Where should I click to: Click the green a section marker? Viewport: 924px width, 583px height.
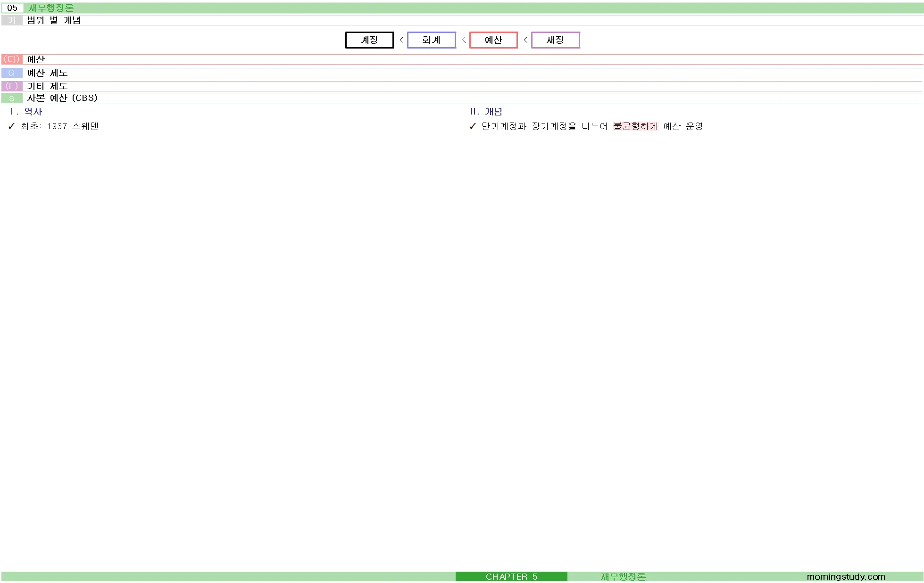[12, 98]
